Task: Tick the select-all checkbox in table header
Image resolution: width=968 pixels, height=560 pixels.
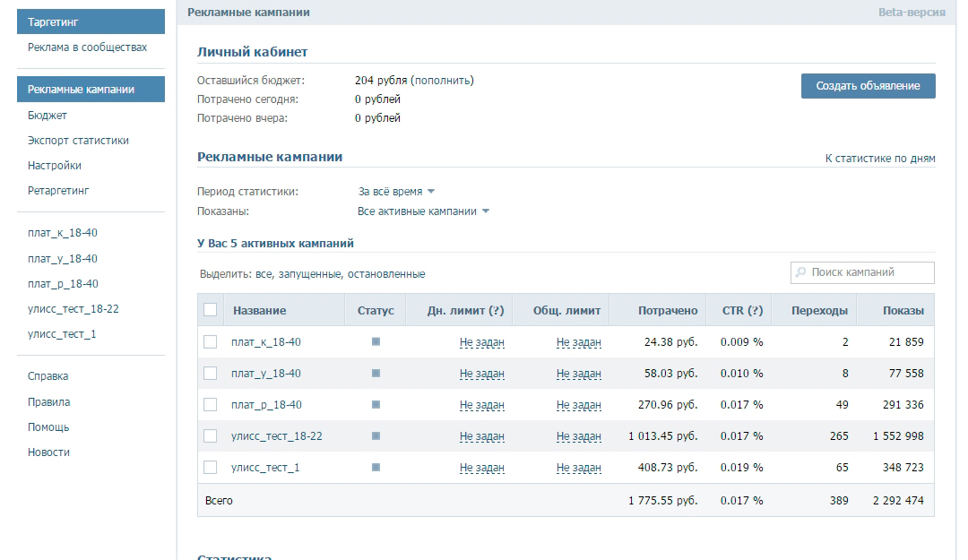Action: coord(211,310)
